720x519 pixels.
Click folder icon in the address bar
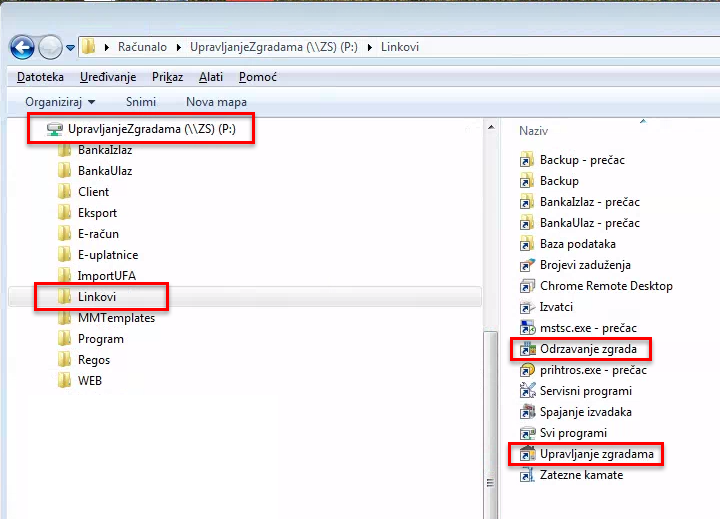coord(89,46)
